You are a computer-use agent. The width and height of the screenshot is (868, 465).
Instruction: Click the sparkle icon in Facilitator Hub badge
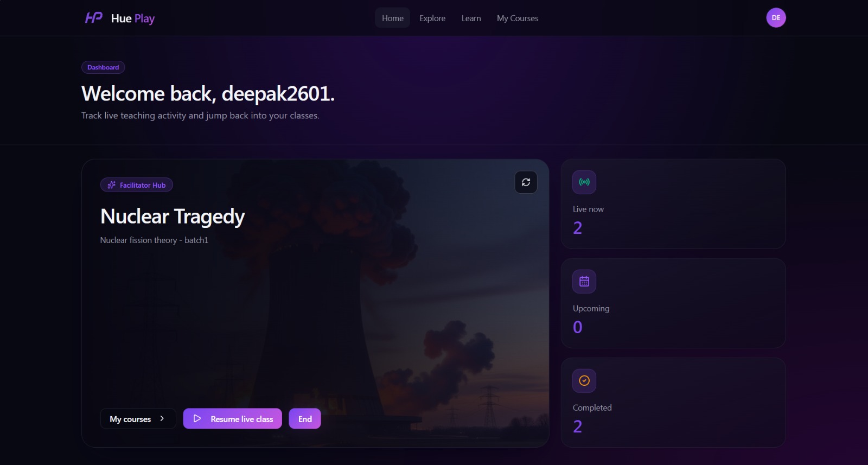tap(112, 185)
